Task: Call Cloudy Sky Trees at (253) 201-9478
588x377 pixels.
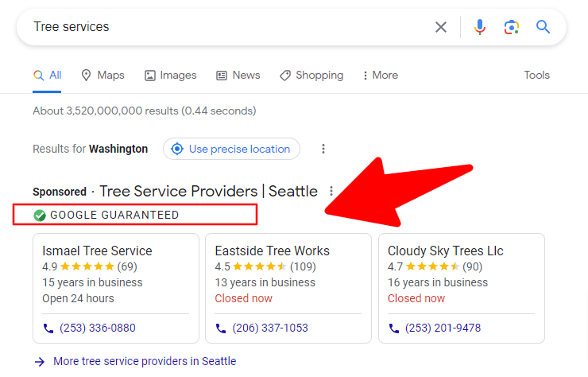Action: (443, 328)
